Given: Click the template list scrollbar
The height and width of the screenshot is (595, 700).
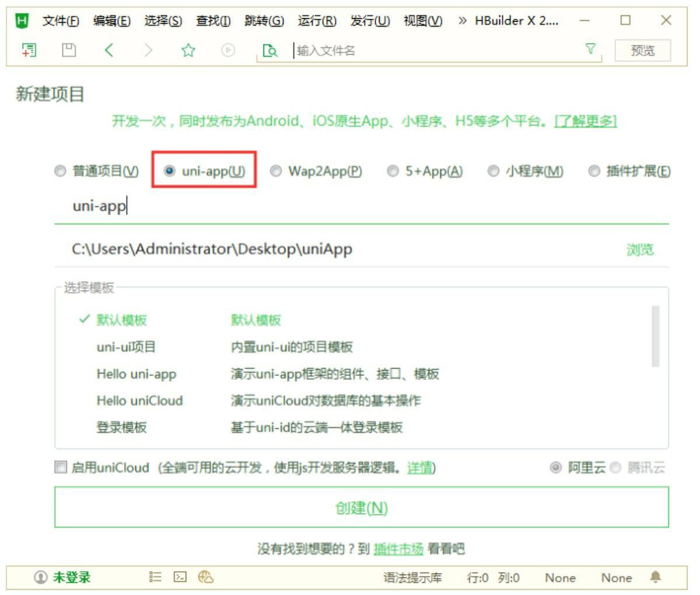Looking at the screenshot, I should tap(656, 337).
